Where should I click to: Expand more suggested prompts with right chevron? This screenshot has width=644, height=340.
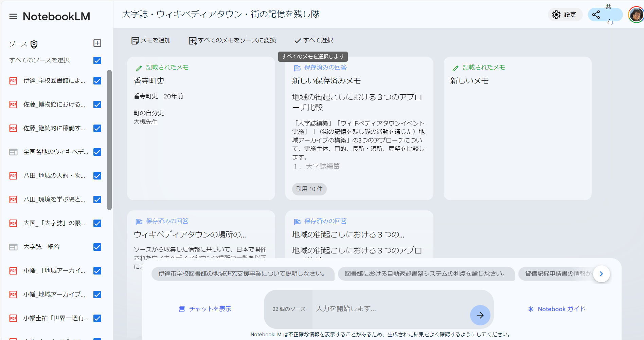tap(601, 273)
